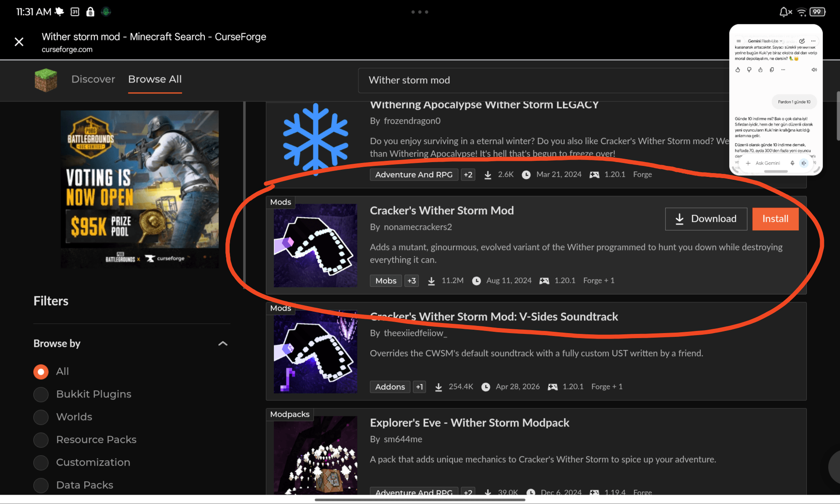This screenshot has height=504, width=840.
Task: Click the download icon beside 254.4K
Action: [439, 387]
